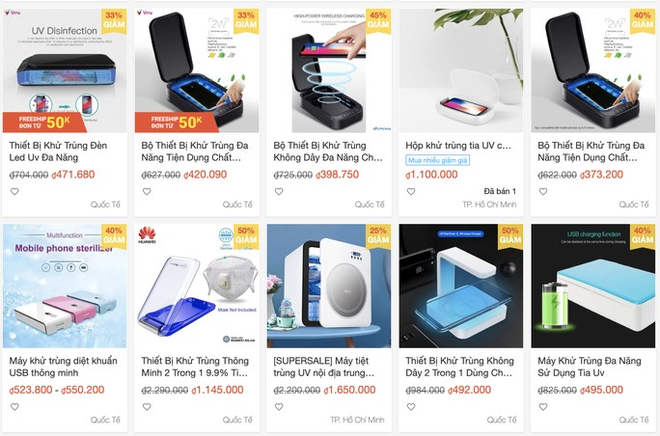Open the Huawei sterilizer with mask image
The height and width of the screenshot is (436, 660).
pos(197,286)
